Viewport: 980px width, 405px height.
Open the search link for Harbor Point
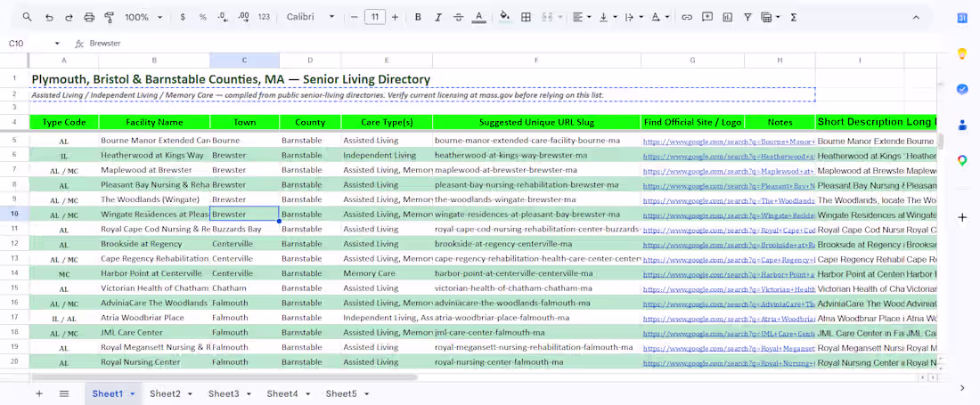click(730, 274)
